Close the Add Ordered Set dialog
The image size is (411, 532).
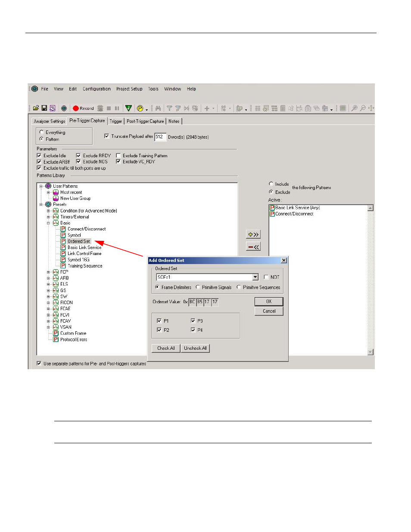tap(284, 260)
